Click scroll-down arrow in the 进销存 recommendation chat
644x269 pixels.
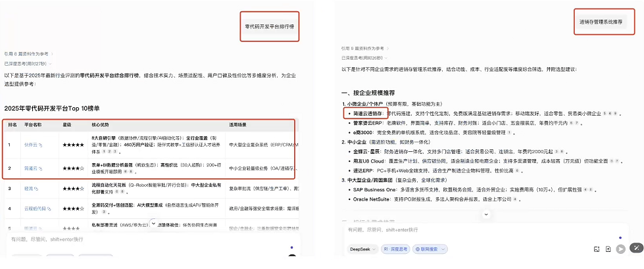pyautogui.click(x=485, y=214)
